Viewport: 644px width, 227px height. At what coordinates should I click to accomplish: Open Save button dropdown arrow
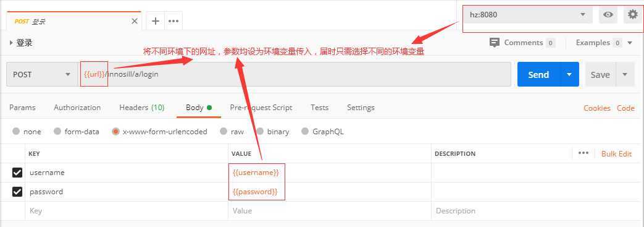point(625,74)
